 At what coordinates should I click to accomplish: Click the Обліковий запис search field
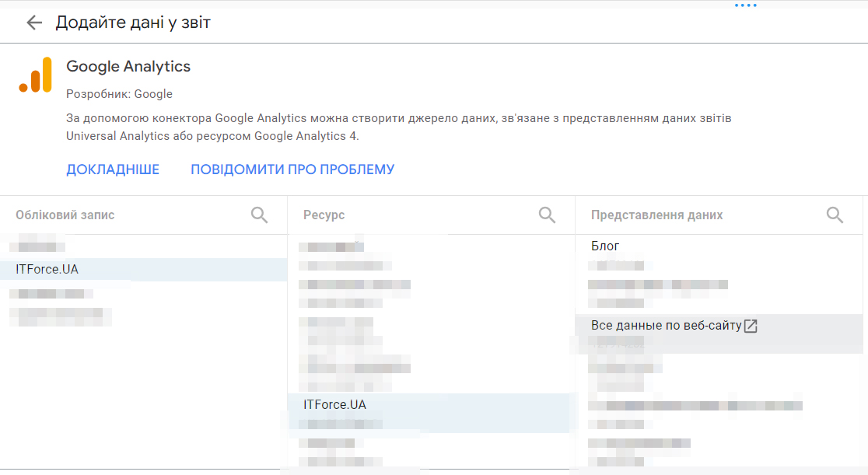pyautogui.click(x=117, y=215)
